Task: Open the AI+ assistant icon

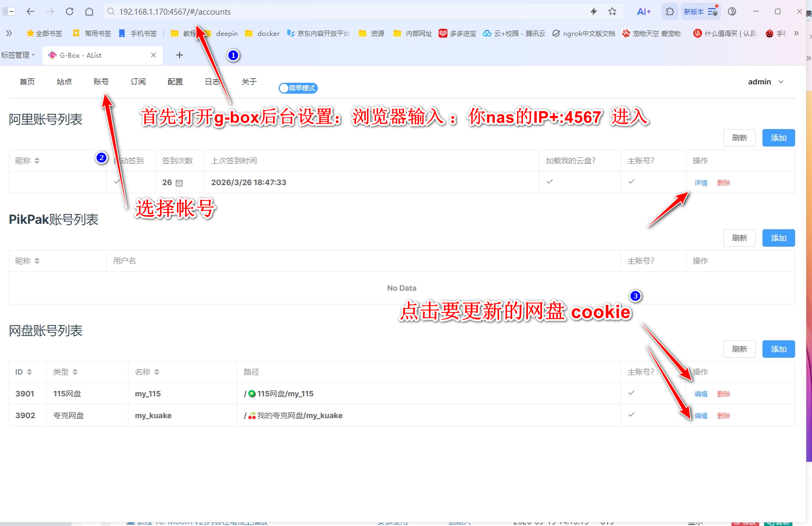Action: point(643,11)
